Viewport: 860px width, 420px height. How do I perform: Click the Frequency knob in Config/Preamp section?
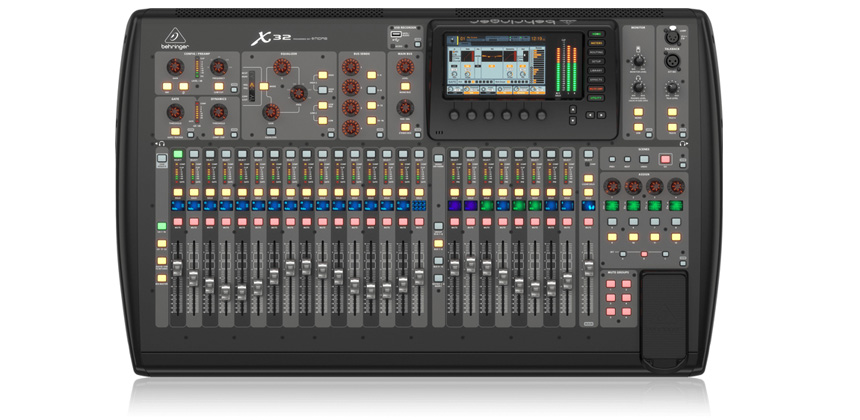[218, 67]
